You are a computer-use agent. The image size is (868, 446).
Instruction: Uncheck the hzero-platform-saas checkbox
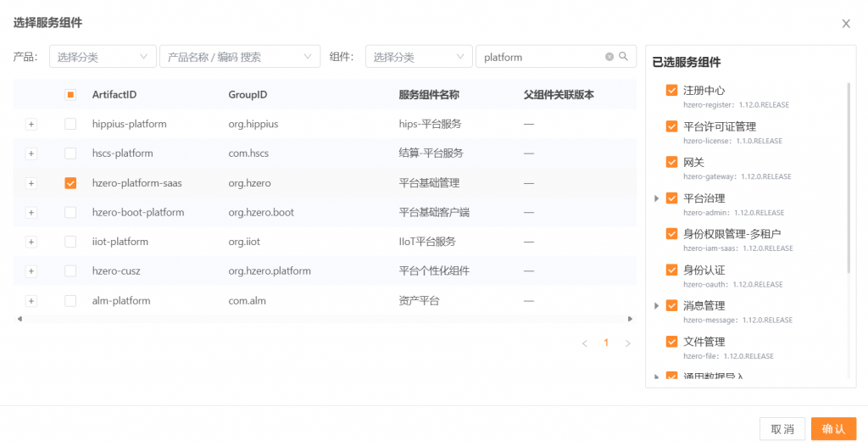70,183
